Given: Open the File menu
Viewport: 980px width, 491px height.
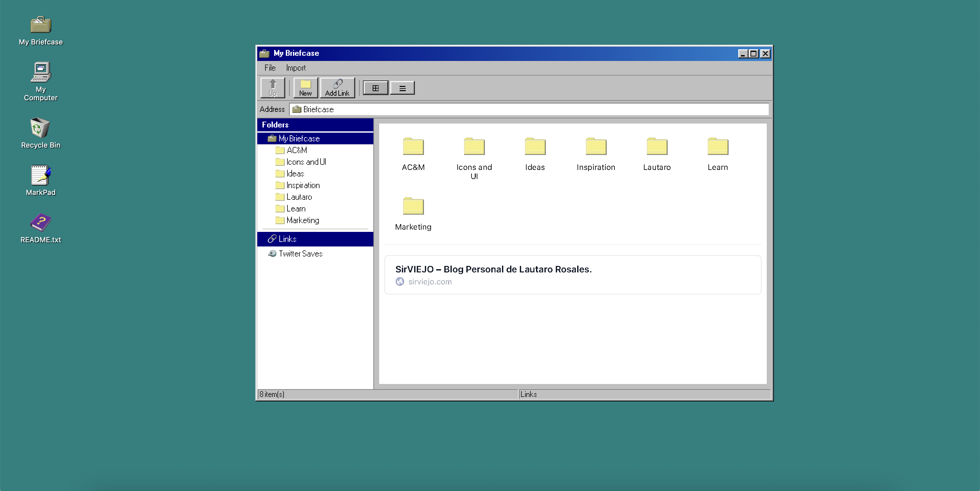Looking at the screenshot, I should point(270,68).
